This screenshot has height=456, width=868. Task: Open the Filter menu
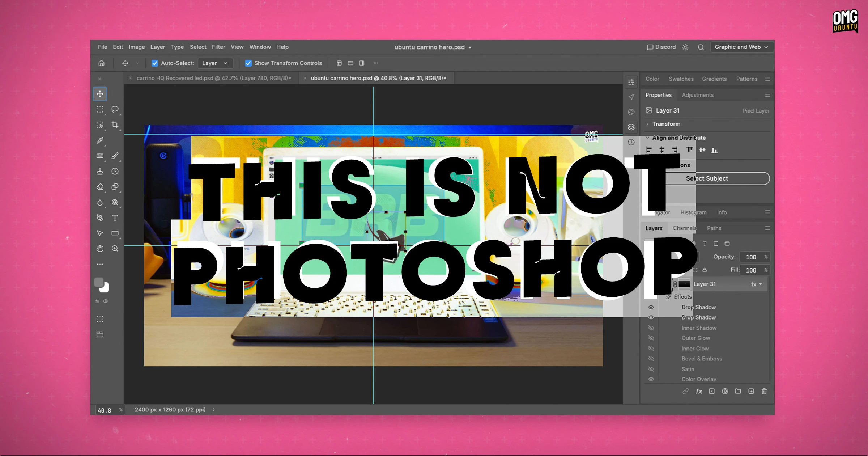click(x=218, y=47)
